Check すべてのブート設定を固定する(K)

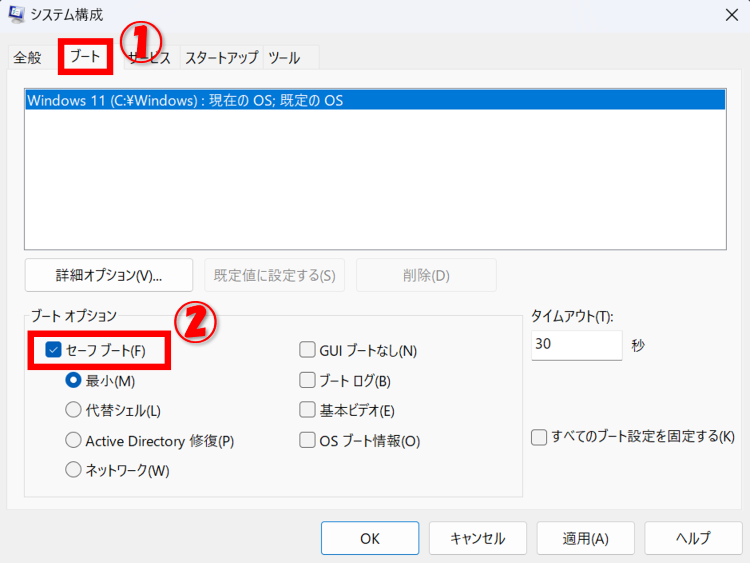[x=539, y=437]
